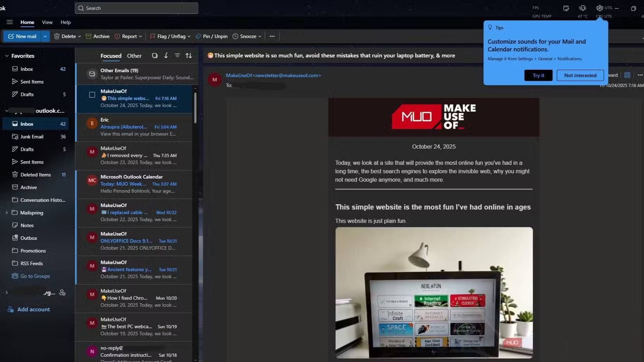Open Sent Items under Favorites

pyautogui.click(x=36, y=82)
